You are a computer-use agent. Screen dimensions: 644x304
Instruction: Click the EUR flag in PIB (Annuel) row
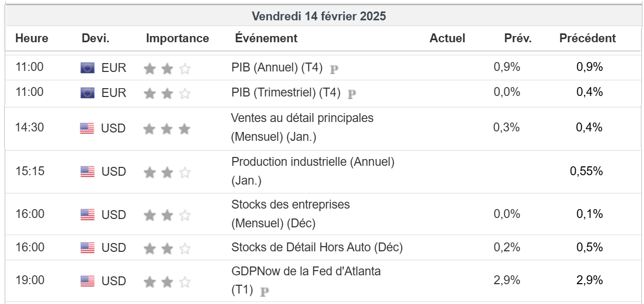point(88,68)
